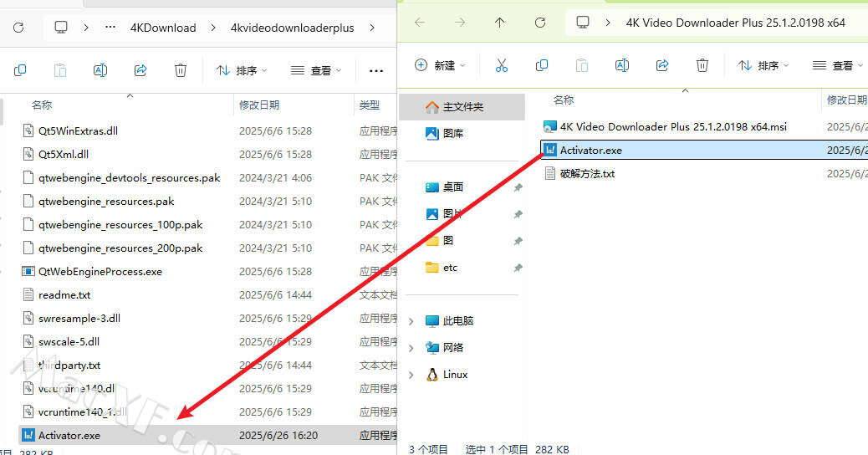Expand the chevron after 4kvideodownloaderplus

[x=372, y=27]
